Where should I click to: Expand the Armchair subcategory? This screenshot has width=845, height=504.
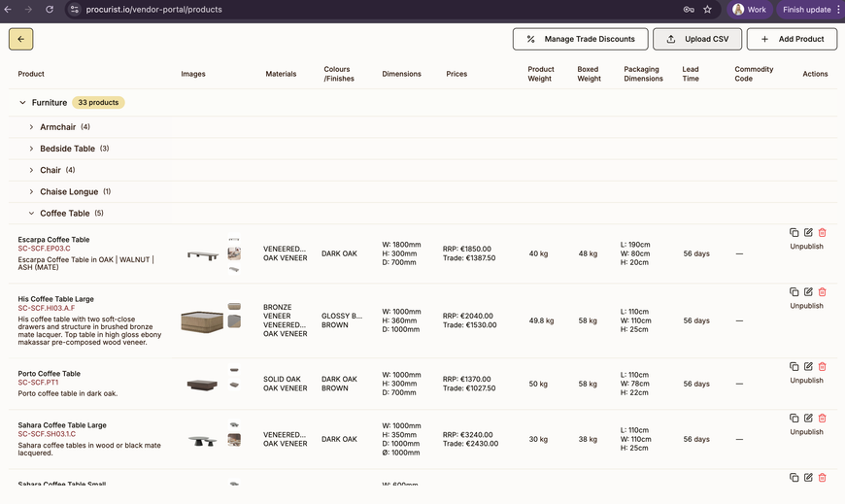click(x=31, y=127)
